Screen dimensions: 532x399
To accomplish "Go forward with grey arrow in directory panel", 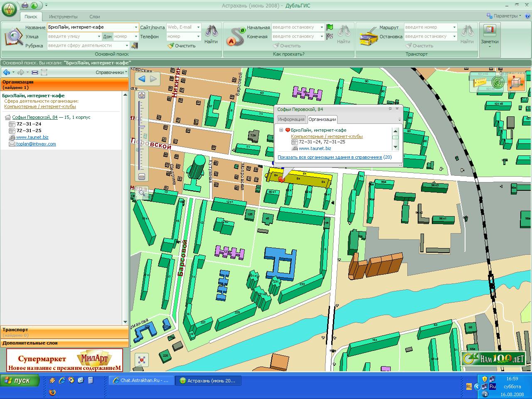I will [x=20, y=72].
